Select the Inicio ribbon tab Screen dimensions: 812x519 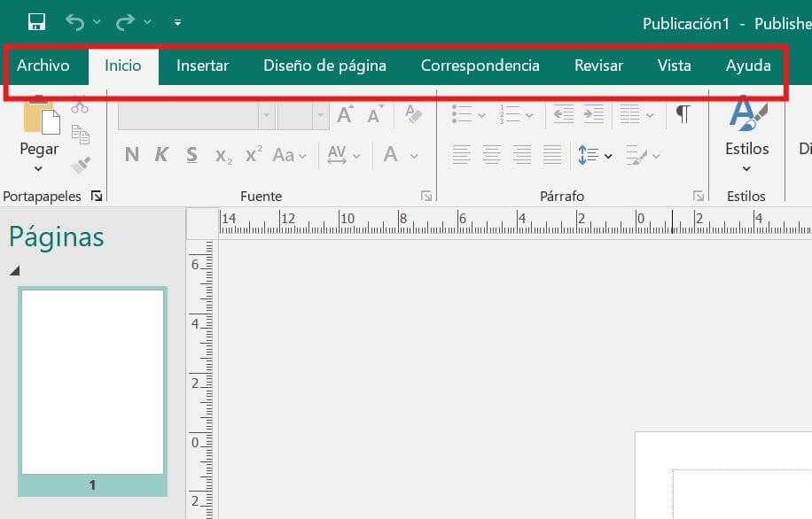tap(122, 66)
